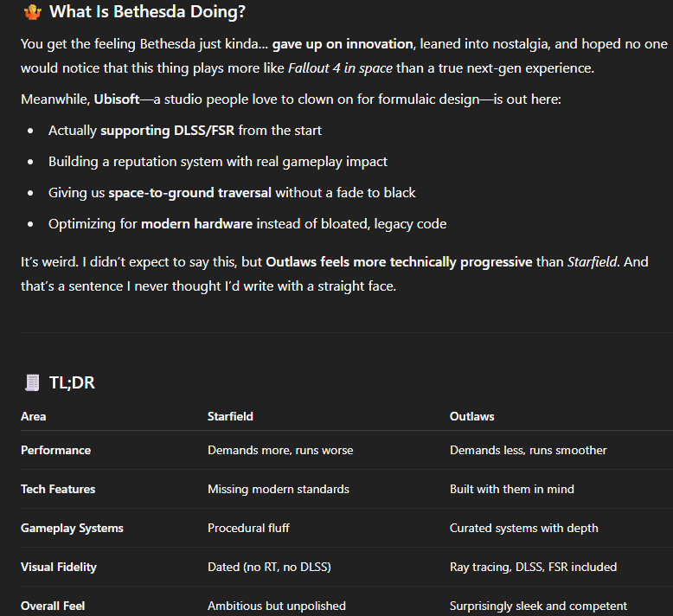
Task: Click the bold text "space-to-ground traversal"
Action: (x=189, y=193)
